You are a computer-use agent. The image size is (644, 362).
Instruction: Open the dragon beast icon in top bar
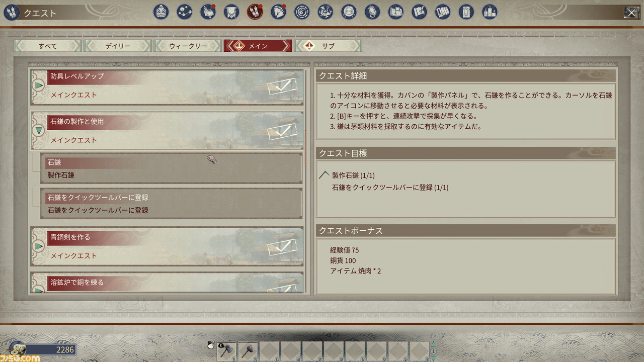[x=326, y=12]
